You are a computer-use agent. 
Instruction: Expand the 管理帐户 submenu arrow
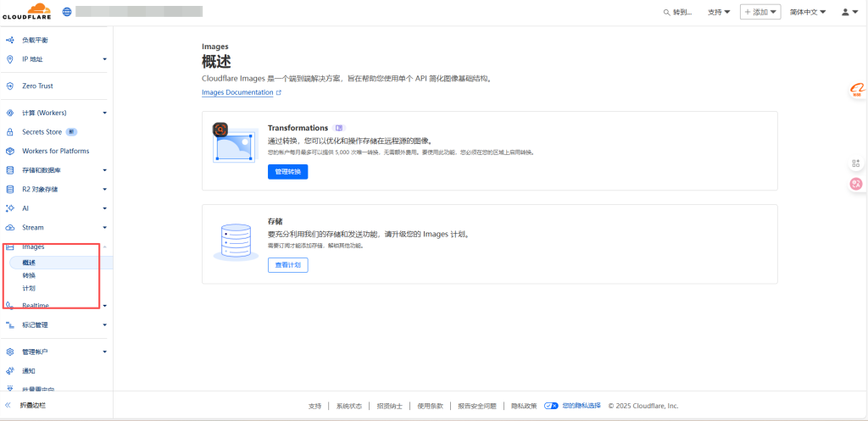(104, 352)
